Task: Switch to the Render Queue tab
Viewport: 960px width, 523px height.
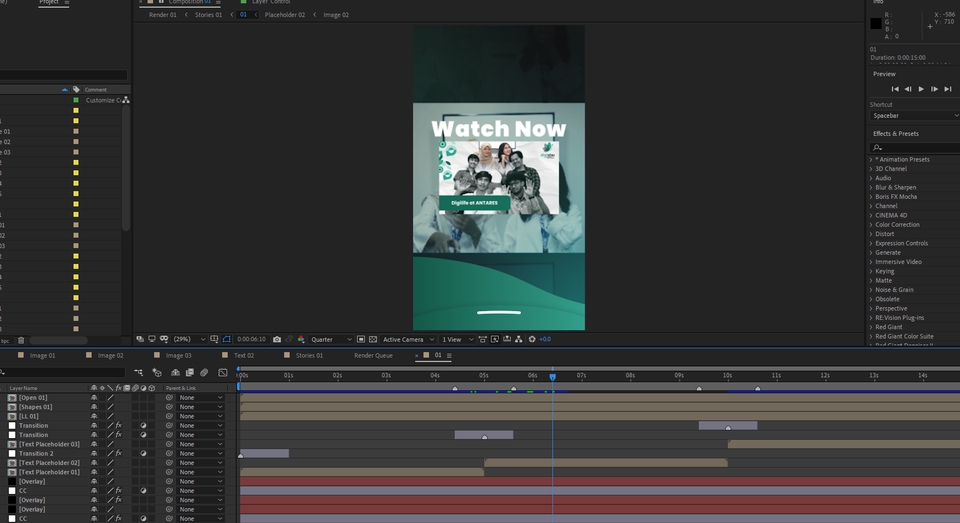Action: click(373, 355)
